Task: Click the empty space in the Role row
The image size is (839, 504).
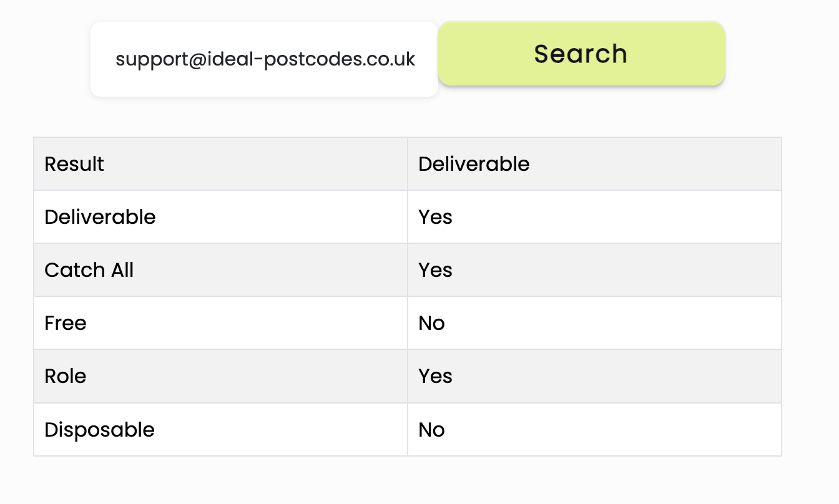Action: [615, 376]
